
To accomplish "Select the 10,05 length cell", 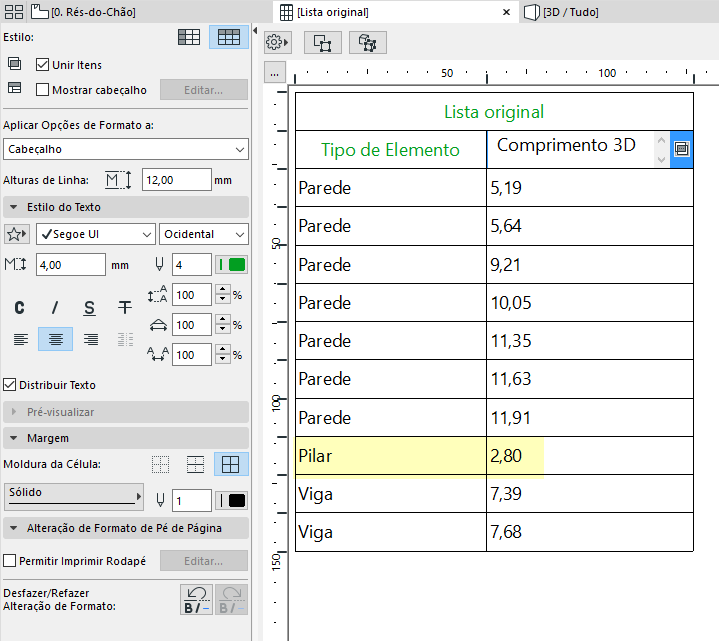I will [x=590, y=303].
